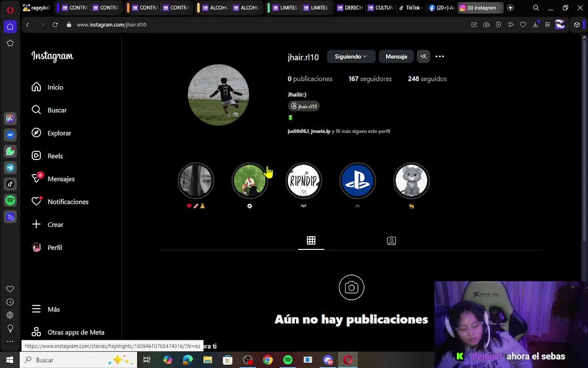Image resolution: width=588 pixels, height=368 pixels.
Task: Click the Instagram logo
Action: pos(52,56)
